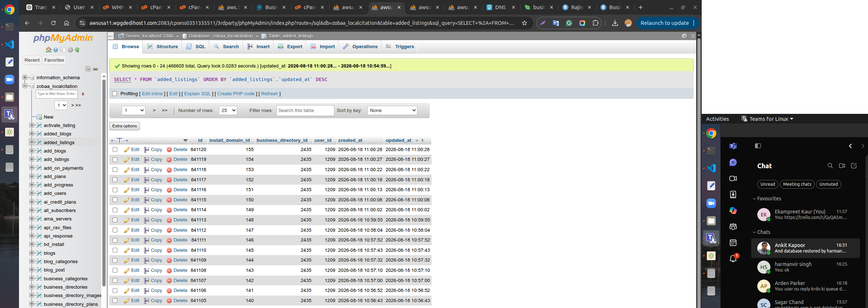The height and width of the screenshot is (308, 868).
Task: Reload the browser page
Action: pyautogui.click(x=53, y=23)
